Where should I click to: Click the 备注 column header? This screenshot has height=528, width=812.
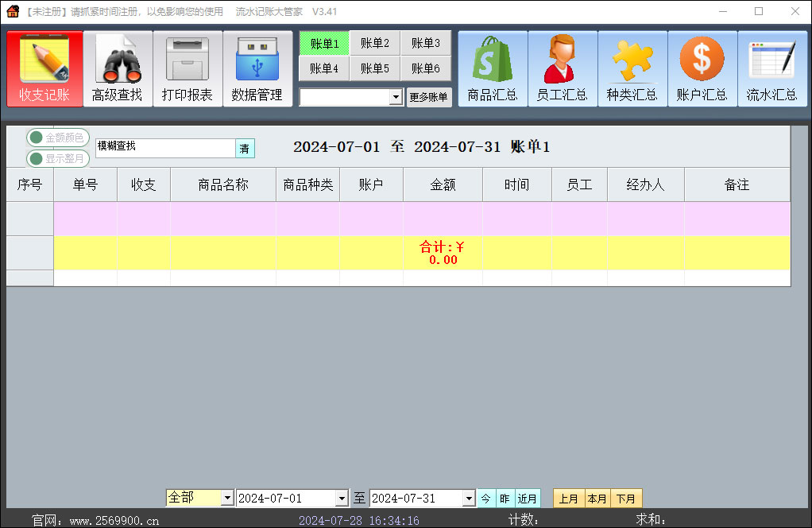[x=737, y=184]
